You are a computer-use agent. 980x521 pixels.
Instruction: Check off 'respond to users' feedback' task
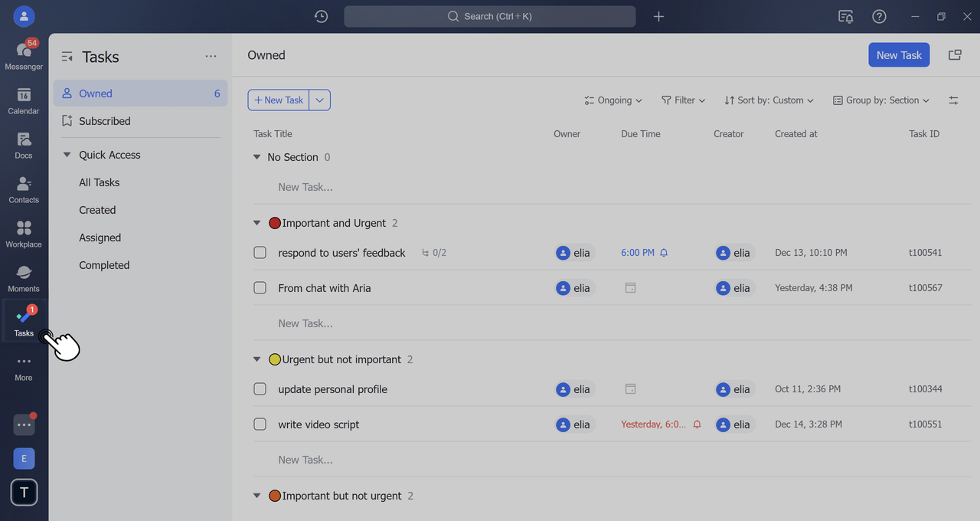click(x=260, y=253)
